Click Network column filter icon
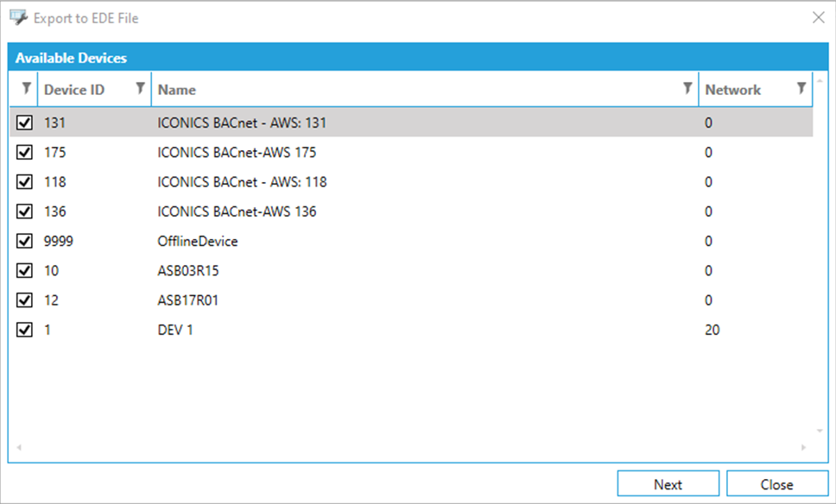This screenshot has width=836, height=504. coord(801,88)
